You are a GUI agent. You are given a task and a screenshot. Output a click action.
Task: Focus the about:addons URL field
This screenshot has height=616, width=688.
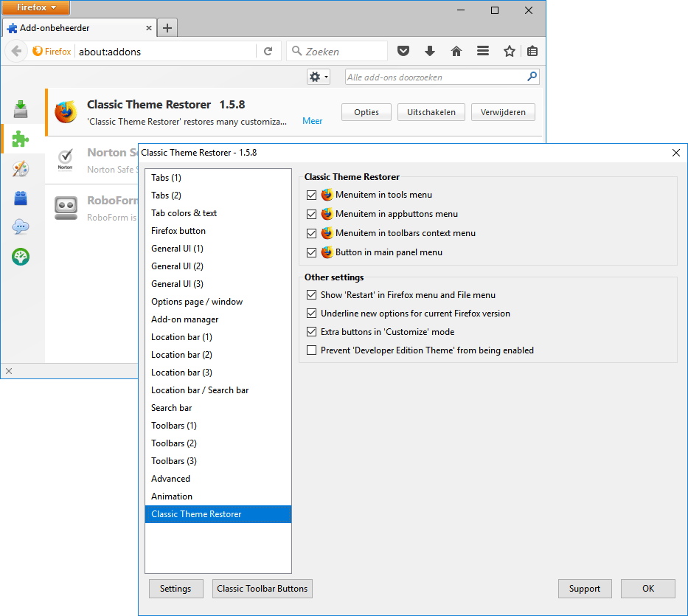click(x=165, y=52)
